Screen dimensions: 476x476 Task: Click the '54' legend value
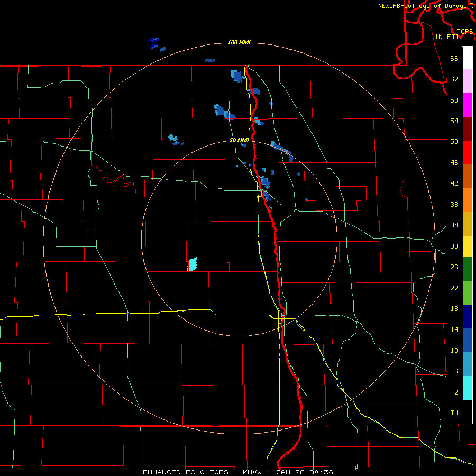pos(454,121)
